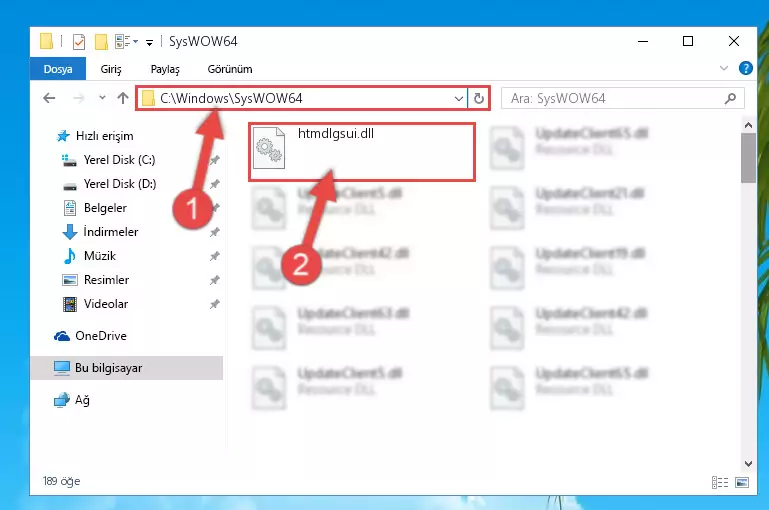Click the pin icon next to İndirmeler
This screenshot has width=769, height=510.
pyautogui.click(x=214, y=232)
